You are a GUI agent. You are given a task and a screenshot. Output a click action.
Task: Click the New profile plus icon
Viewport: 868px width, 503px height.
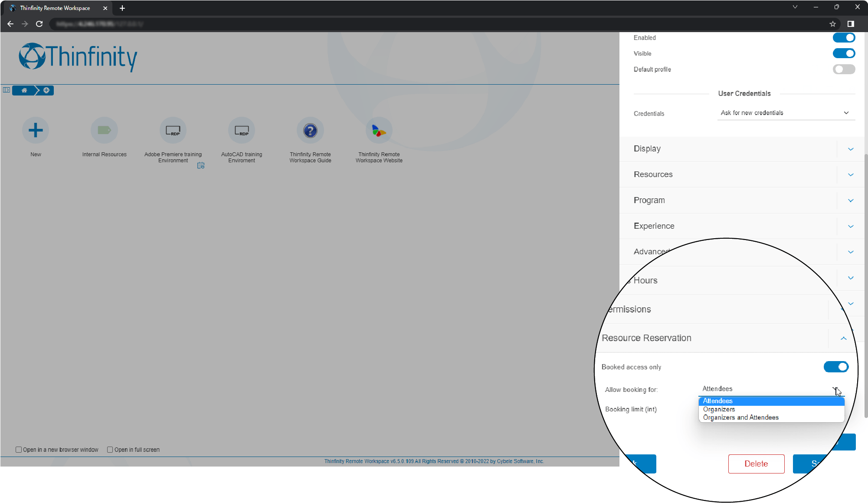pos(36,130)
